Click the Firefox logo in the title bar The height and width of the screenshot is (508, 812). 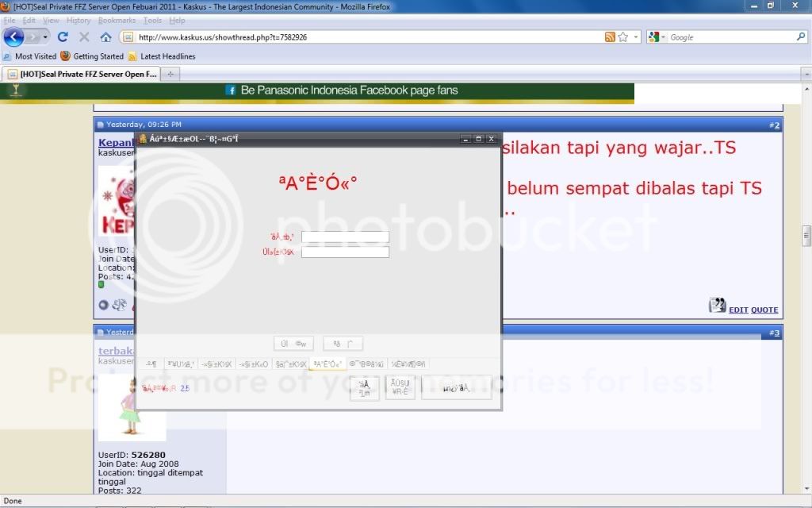(6, 6)
